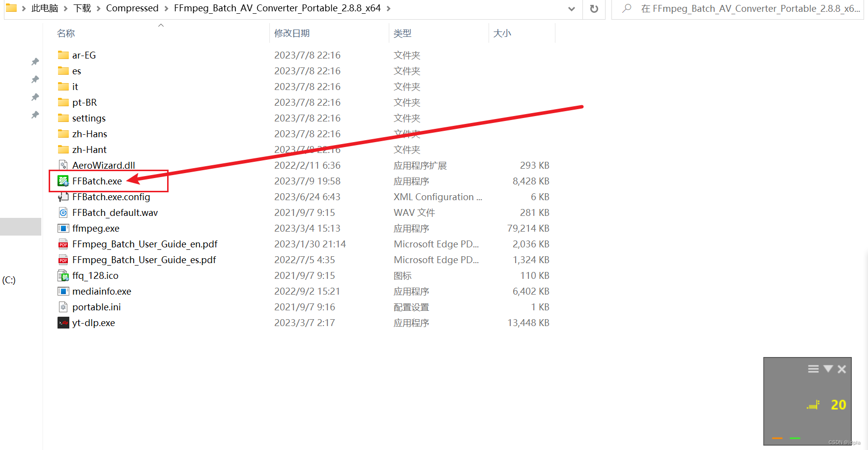
Task: Select the (C:) drive in navigation pane
Action: [9, 280]
